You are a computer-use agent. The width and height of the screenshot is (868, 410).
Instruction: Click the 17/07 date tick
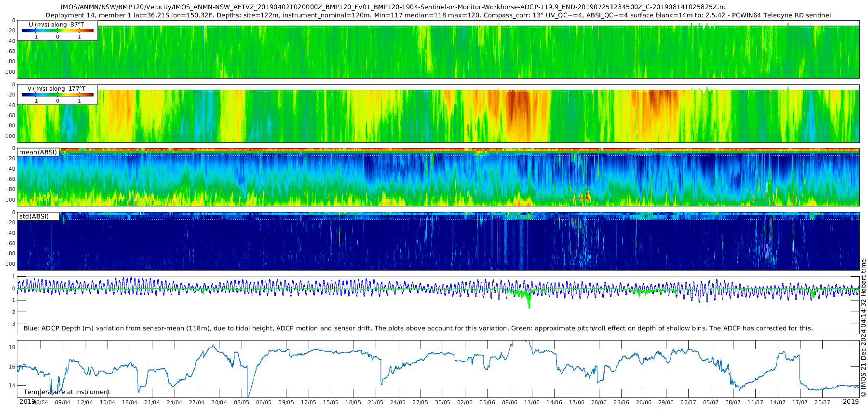click(800, 402)
